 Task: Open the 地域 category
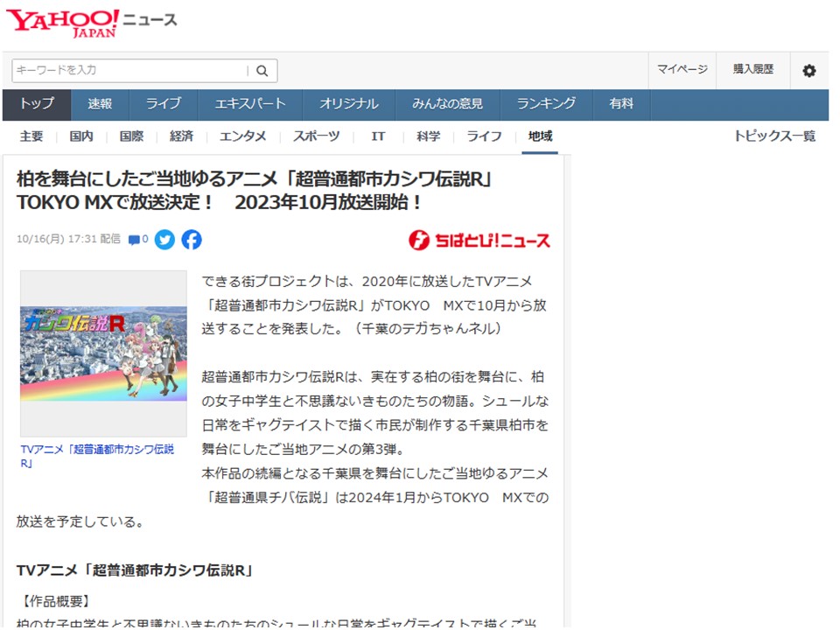(540, 136)
